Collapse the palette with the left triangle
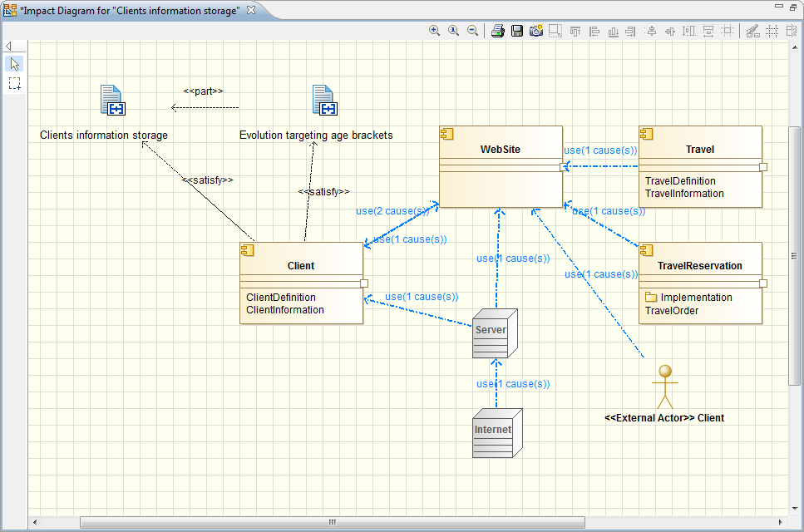The width and height of the screenshot is (804, 532). coord(8,46)
